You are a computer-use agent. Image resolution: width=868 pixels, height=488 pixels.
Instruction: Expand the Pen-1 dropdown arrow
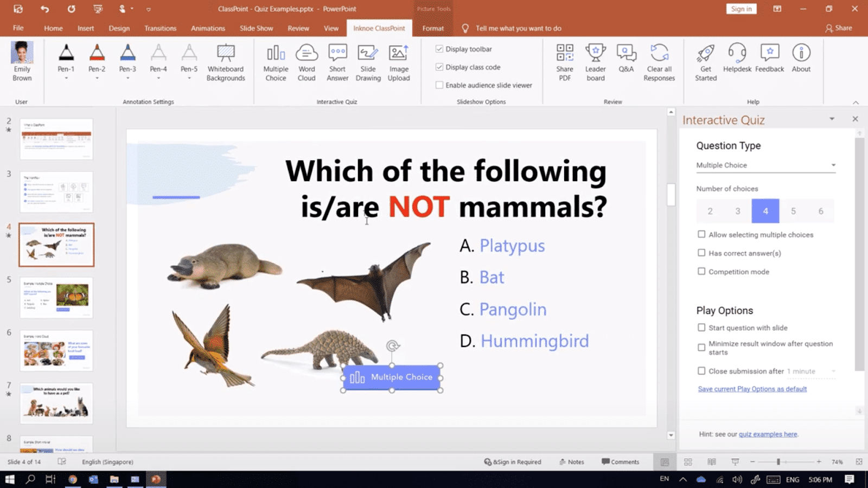(66, 79)
